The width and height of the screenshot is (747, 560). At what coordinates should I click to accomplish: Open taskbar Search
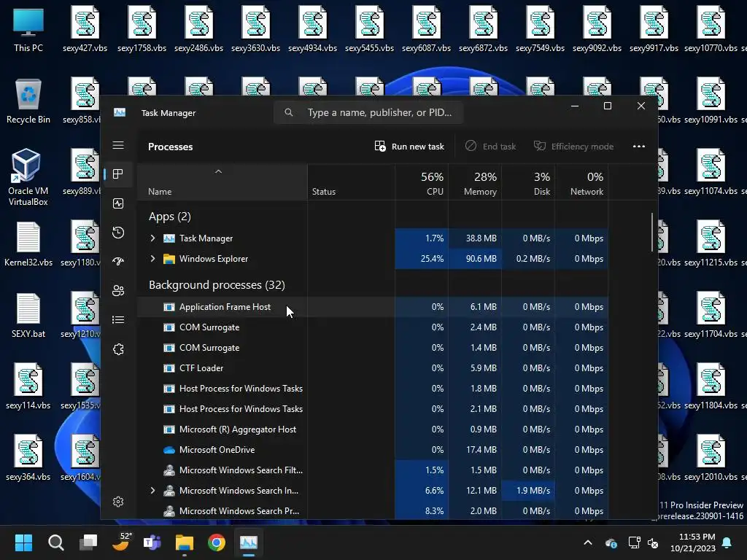point(55,542)
